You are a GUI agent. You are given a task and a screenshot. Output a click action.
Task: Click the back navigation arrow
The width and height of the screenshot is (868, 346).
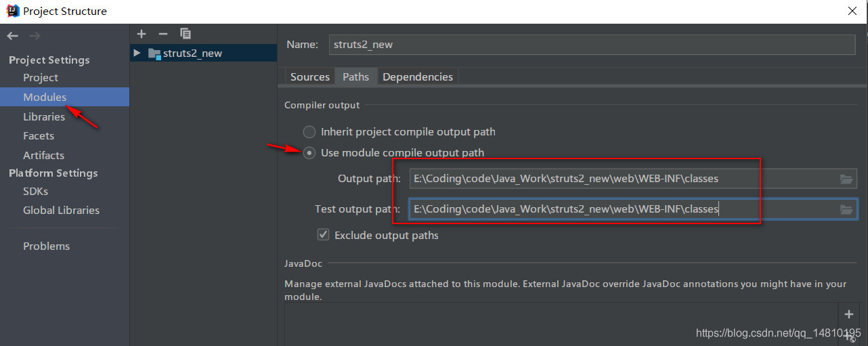[x=13, y=36]
